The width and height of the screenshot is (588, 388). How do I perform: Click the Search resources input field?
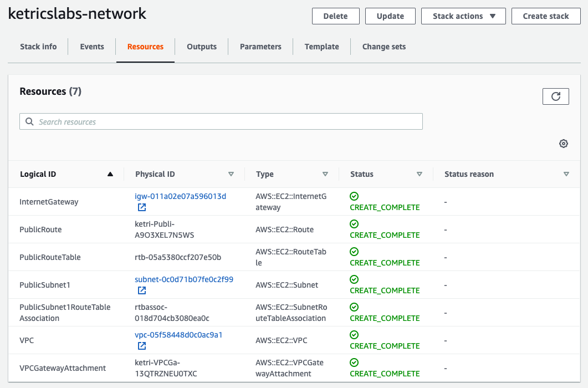pyautogui.click(x=222, y=121)
